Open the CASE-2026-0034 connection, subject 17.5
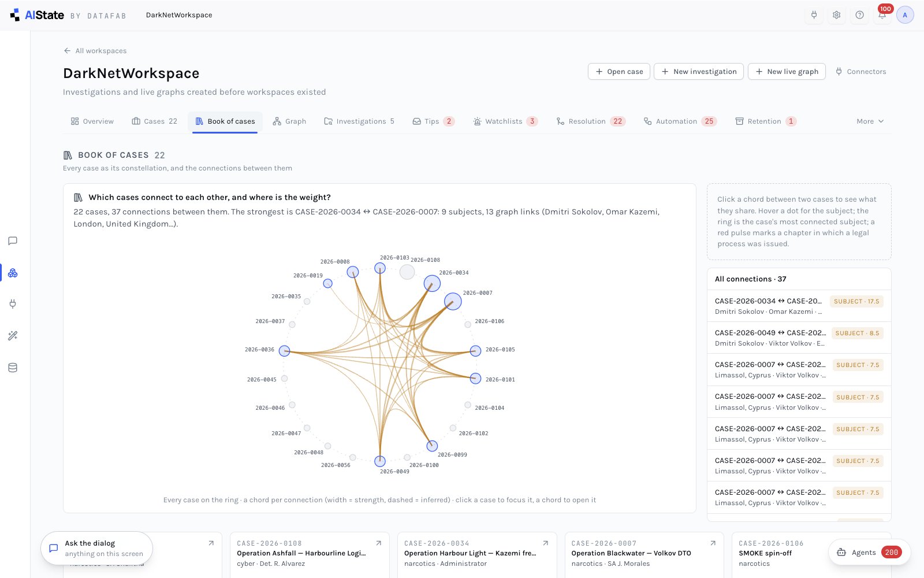Viewport: 924px width, 578px height. (799, 306)
